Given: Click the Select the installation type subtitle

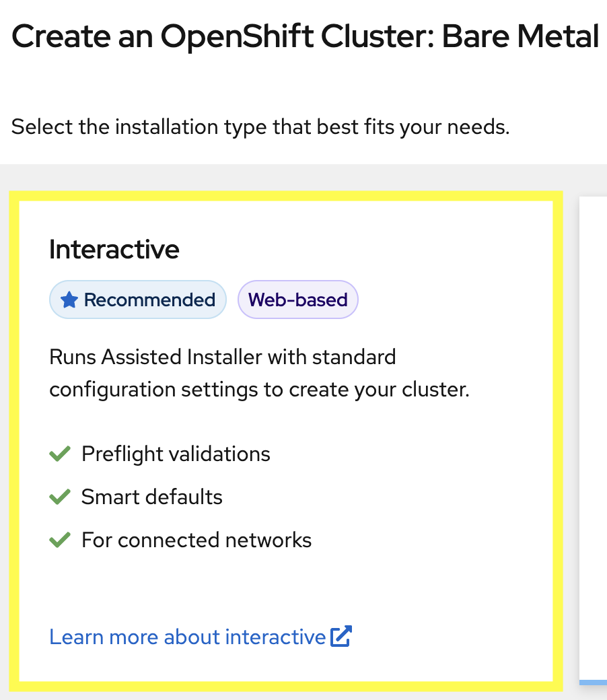Looking at the screenshot, I should (x=260, y=127).
